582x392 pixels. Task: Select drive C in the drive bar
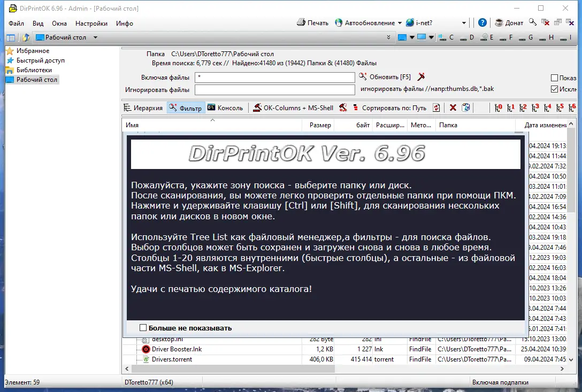coord(446,37)
